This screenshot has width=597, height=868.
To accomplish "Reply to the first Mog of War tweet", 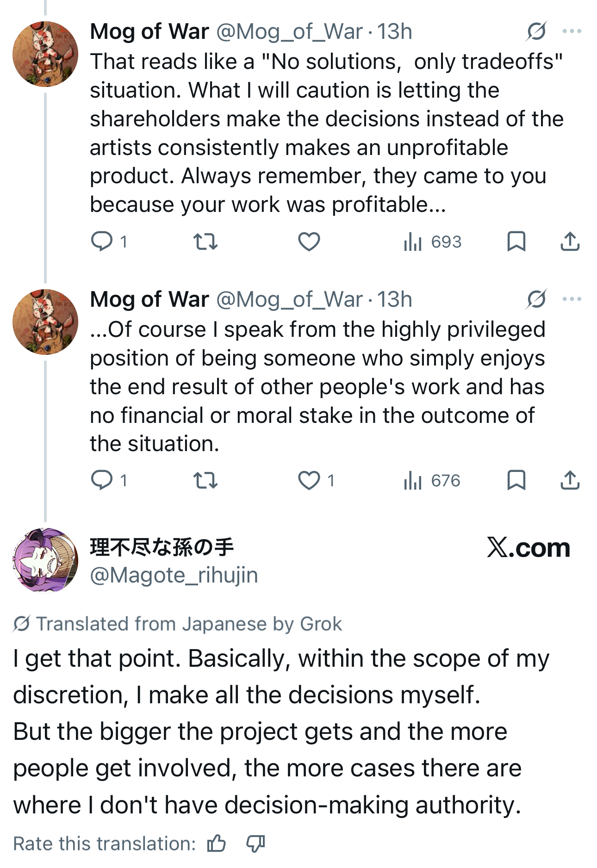I will point(102,242).
